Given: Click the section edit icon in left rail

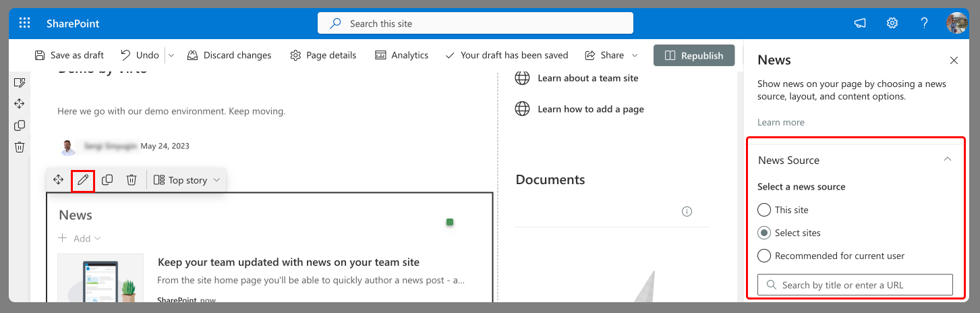Looking at the screenshot, I should [x=20, y=82].
